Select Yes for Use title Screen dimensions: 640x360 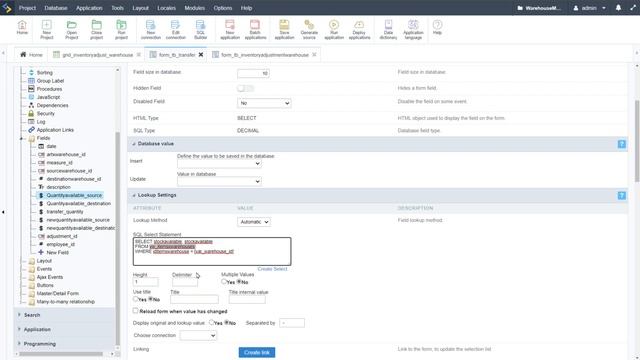tap(136, 299)
